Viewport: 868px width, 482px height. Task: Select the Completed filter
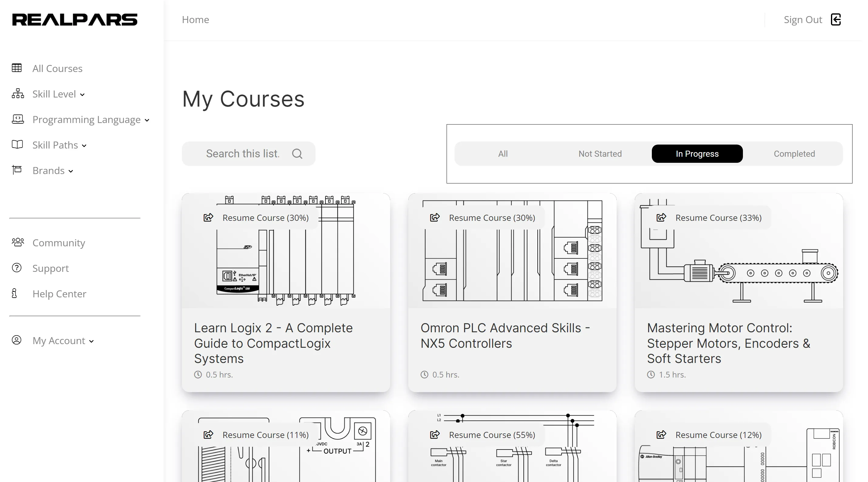pyautogui.click(x=794, y=154)
